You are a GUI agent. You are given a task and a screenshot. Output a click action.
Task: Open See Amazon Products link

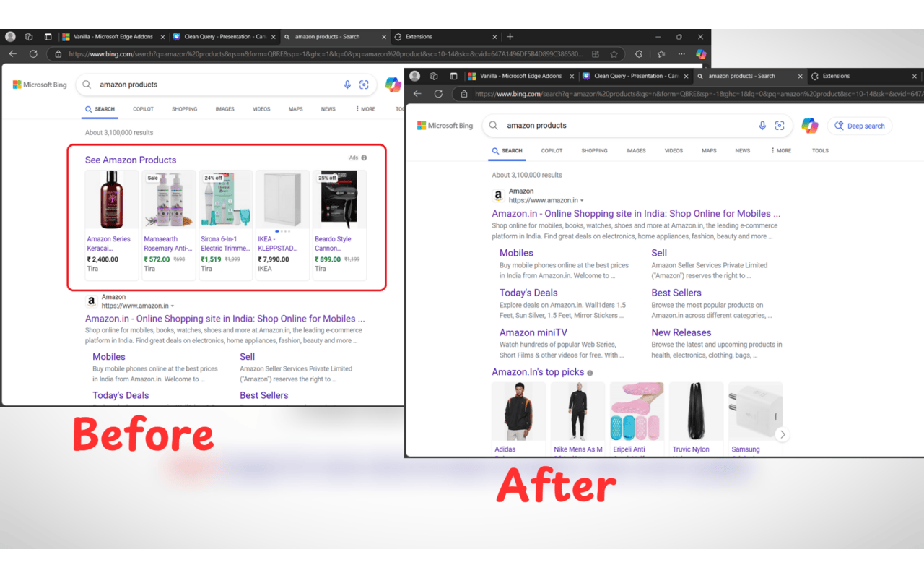(x=131, y=160)
